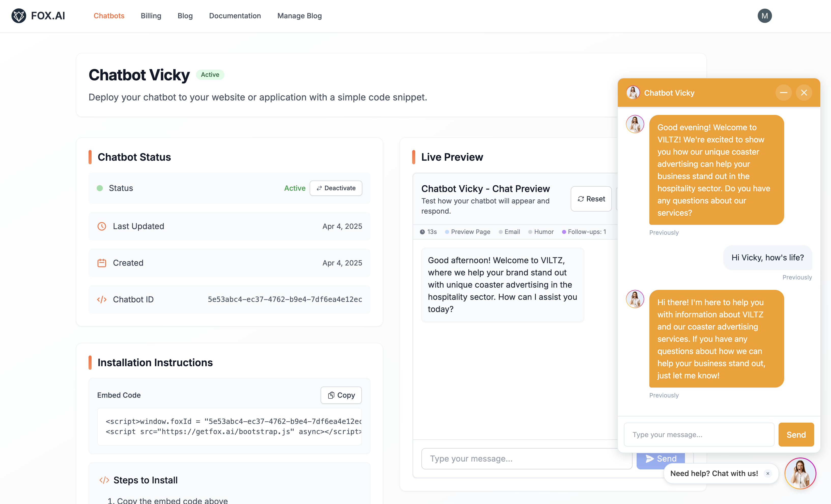Click the Last Updated clock icon
This screenshot has width=831, height=504.
102,226
